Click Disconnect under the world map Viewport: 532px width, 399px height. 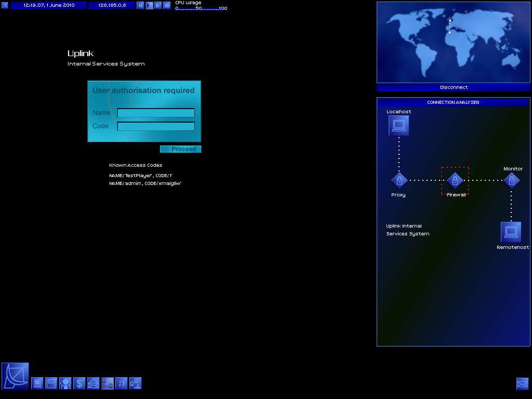tap(454, 87)
